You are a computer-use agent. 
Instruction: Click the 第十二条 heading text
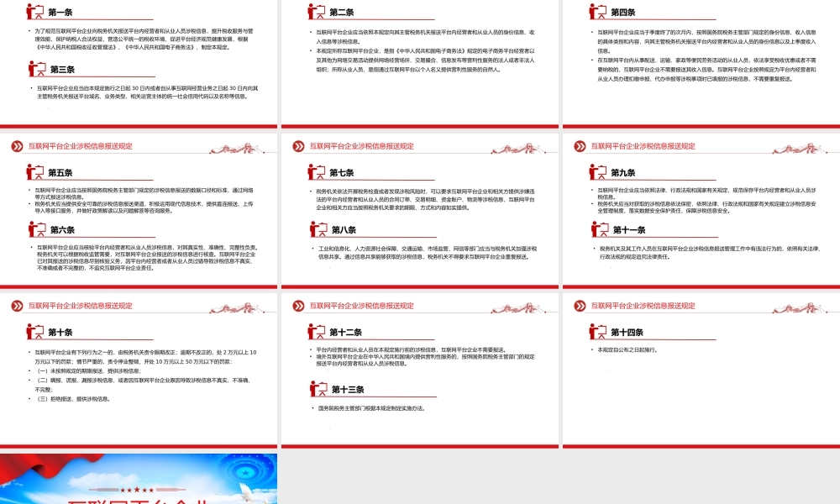(346, 333)
